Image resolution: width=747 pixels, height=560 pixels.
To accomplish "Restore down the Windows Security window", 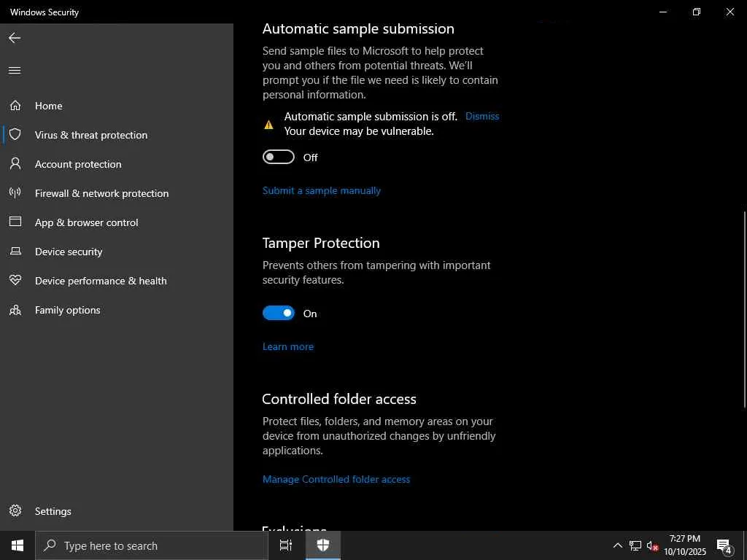I will pyautogui.click(x=697, y=12).
